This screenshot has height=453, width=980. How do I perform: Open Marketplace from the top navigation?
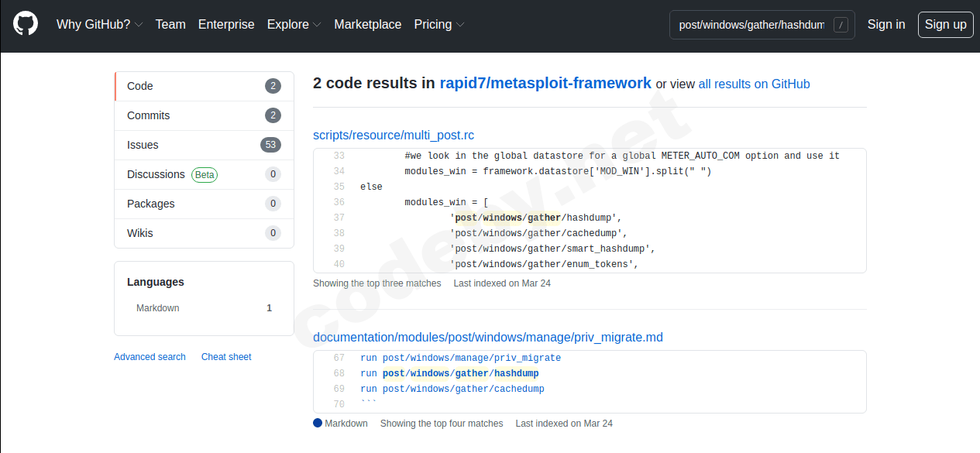click(x=367, y=24)
